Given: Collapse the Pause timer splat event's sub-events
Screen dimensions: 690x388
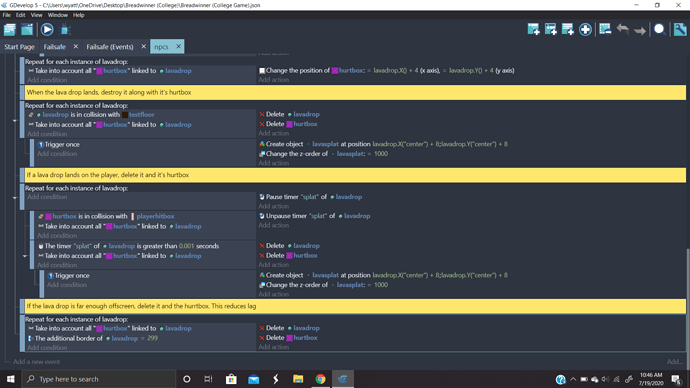Looking at the screenshot, I should (15, 198).
